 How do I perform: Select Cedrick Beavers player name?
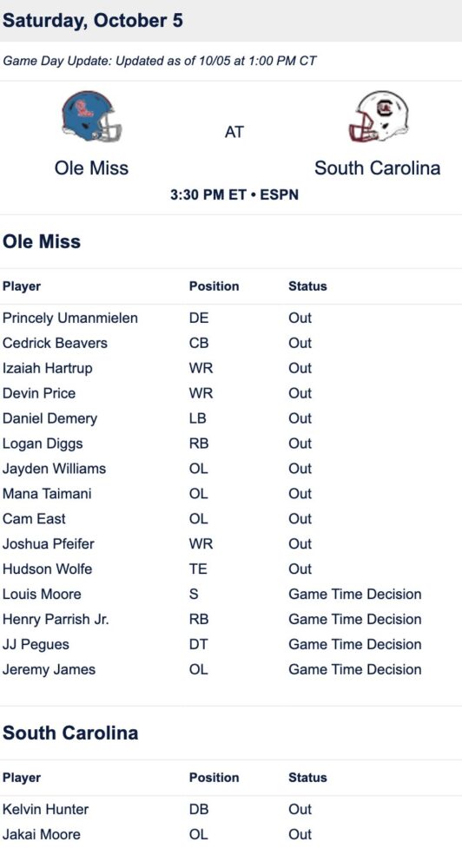(55, 343)
